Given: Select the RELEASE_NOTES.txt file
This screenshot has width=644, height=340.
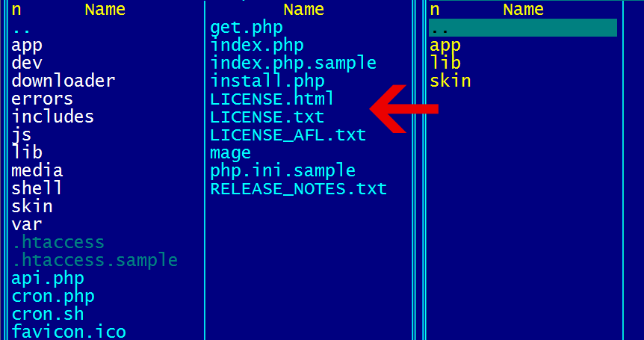Looking at the screenshot, I should [x=299, y=188].
